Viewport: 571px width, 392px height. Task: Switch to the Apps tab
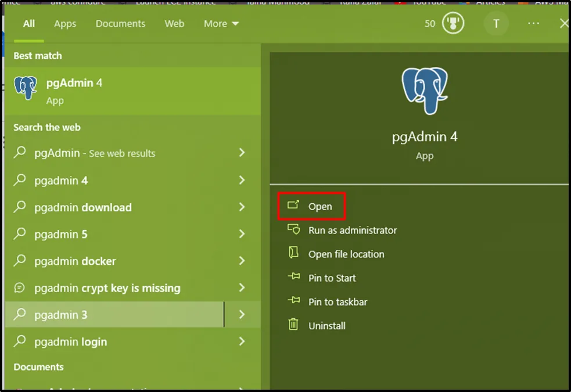[65, 24]
